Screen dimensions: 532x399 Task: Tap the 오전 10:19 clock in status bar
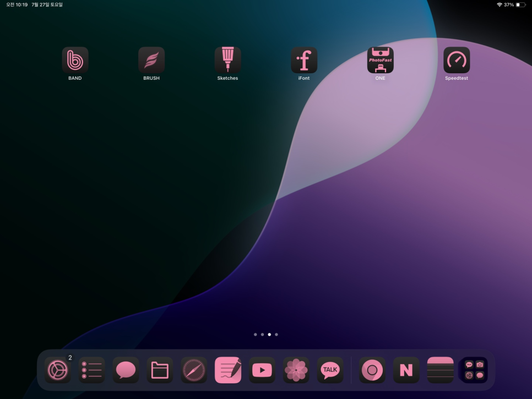pos(17,5)
